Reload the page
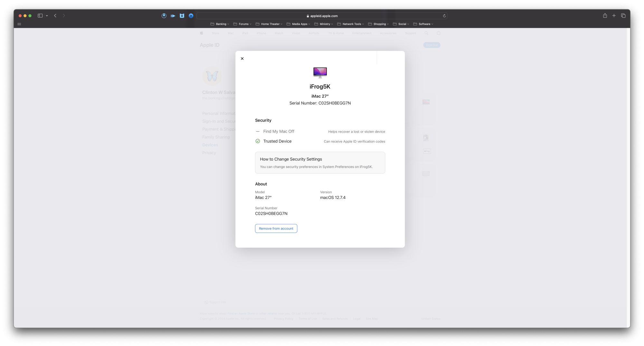This screenshot has height=346, width=644. (444, 16)
